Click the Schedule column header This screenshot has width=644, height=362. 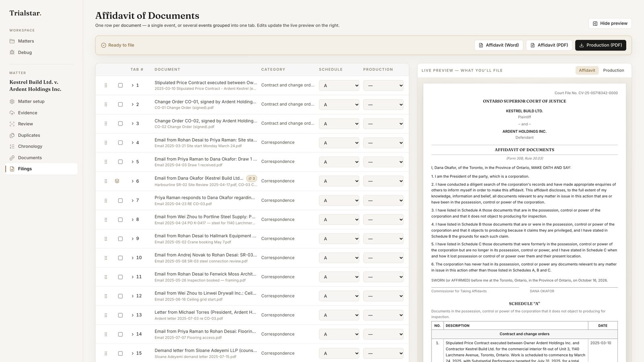pyautogui.click(x=331, y=70)
